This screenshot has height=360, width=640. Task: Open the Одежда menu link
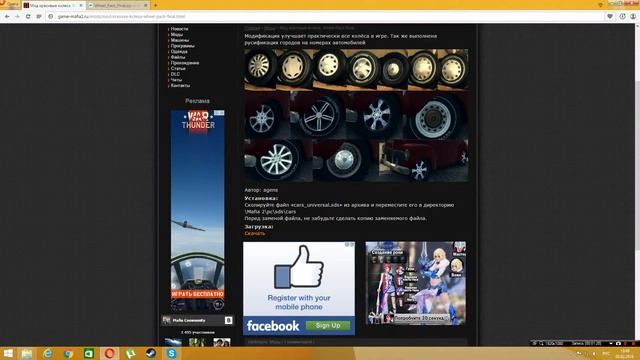point(179,52)
